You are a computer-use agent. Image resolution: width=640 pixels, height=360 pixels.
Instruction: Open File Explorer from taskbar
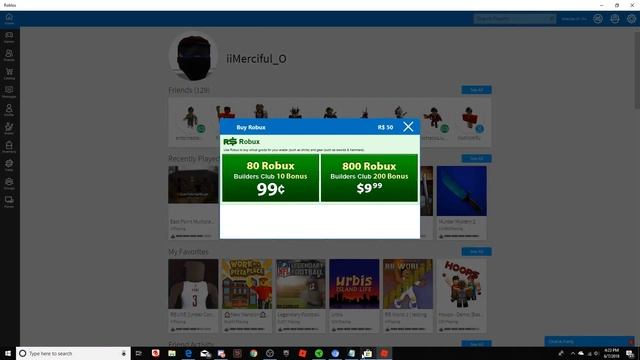[x=172, y=353]
